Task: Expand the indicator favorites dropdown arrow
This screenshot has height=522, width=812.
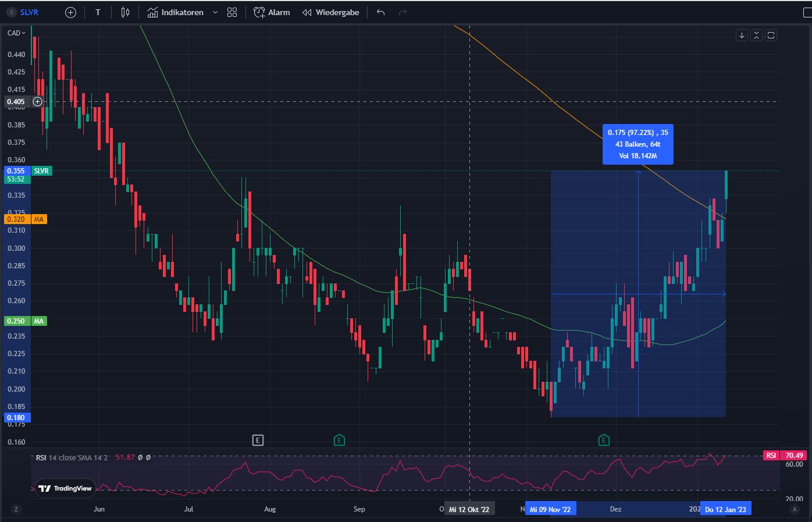Action: tap(215, 12)
